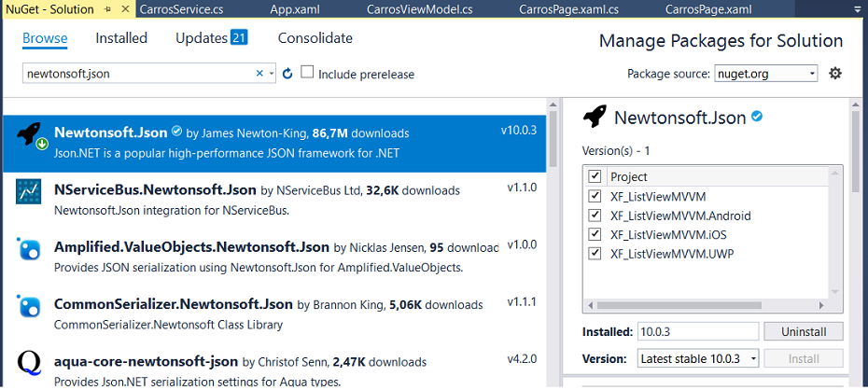This screenshot has width=868, height=390.
Task: Uncheck the XF_ListViewMVVM.UWP checkbox
Action: click(x=595, y=253)
